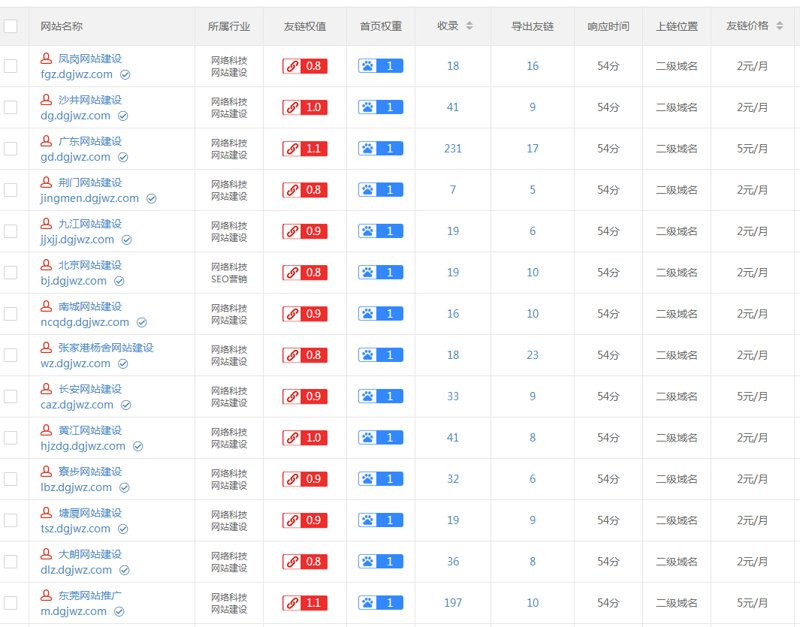Viewport: 800px width, 627px height.
Task: Toggle the select-all checkbox in table header
Action: tap(11, 27)
